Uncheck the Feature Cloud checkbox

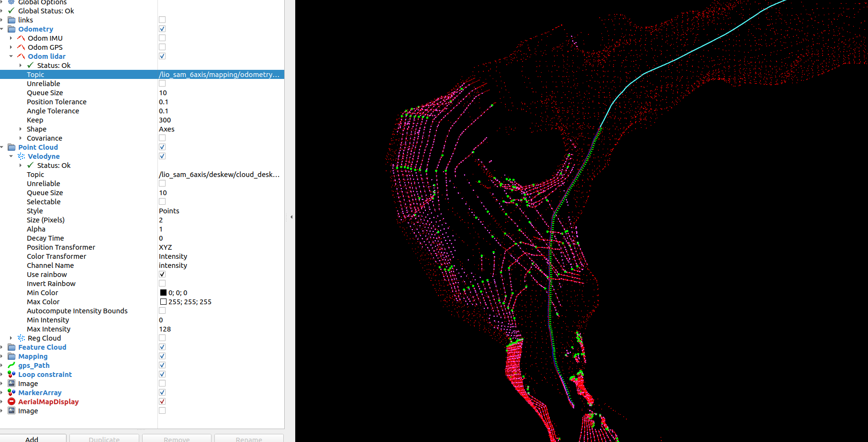(x=162, y=347)
